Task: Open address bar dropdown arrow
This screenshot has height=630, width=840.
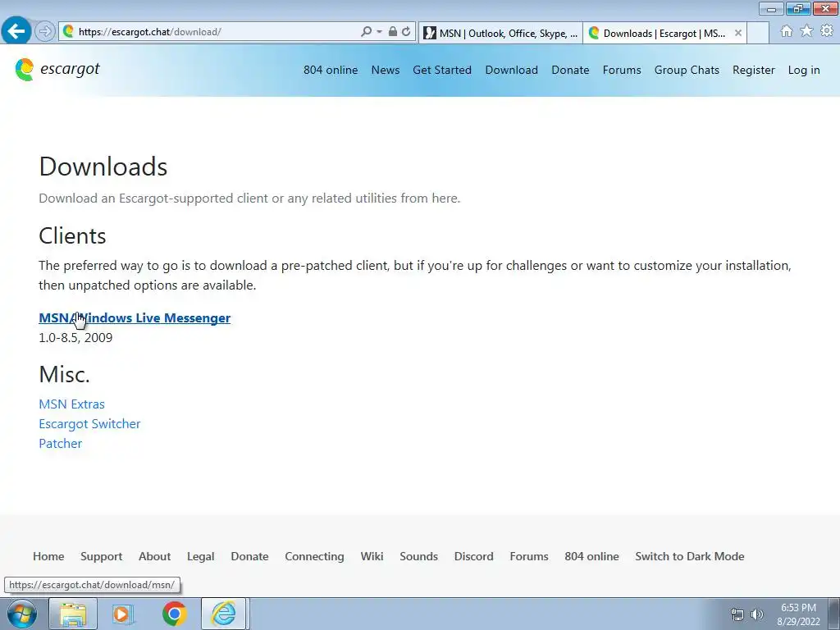Action: point(379,32)
